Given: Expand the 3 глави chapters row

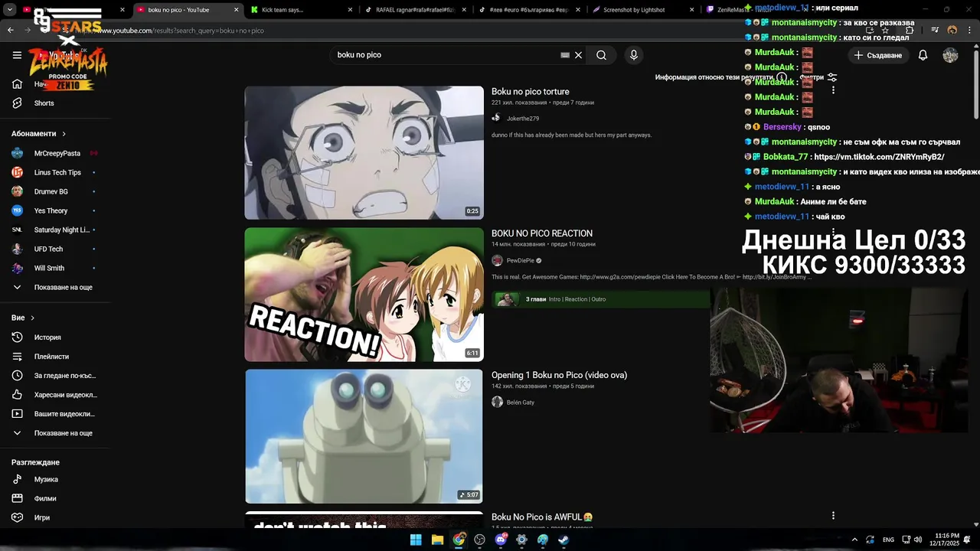Looking at the screenshot, I should click(601, 299).
